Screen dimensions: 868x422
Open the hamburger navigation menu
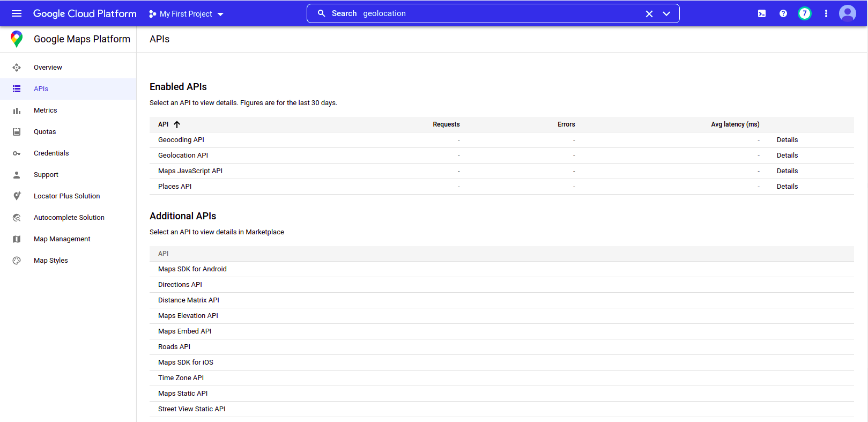tap(17, 13)
